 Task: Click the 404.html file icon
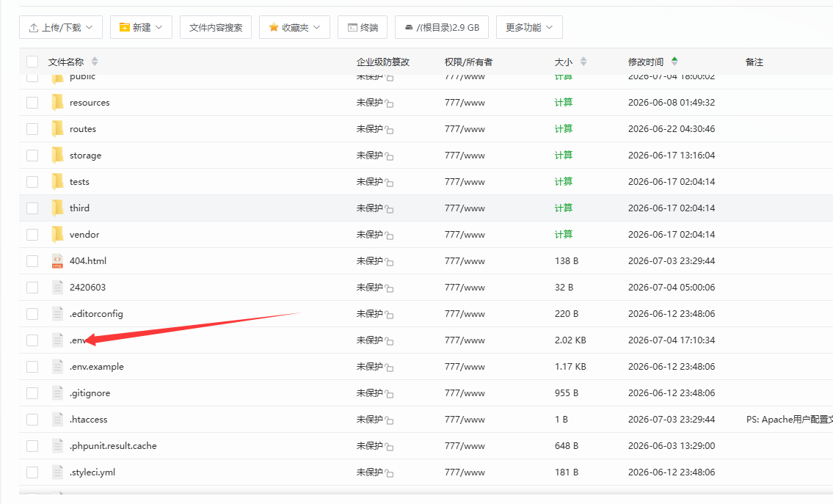[57, 260]
